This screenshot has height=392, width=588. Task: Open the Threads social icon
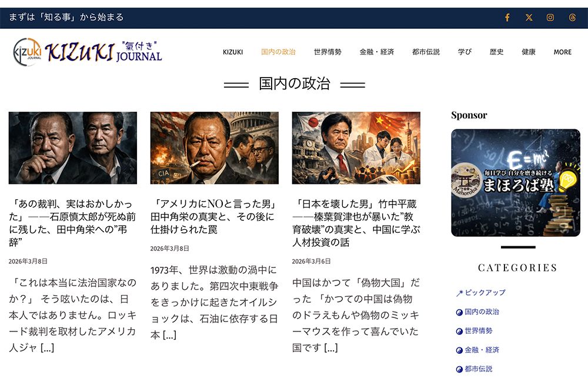click(572, 18)
